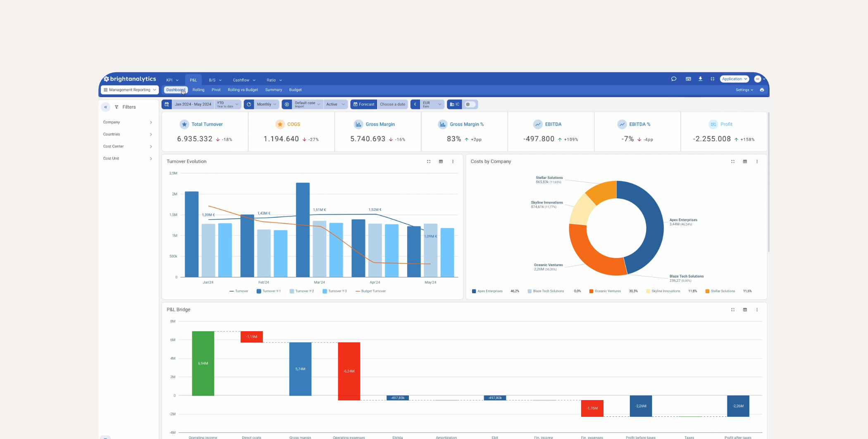Toggle Budget Turnover legend series
Screen dimensions: 868x439
tap(370, 291)
